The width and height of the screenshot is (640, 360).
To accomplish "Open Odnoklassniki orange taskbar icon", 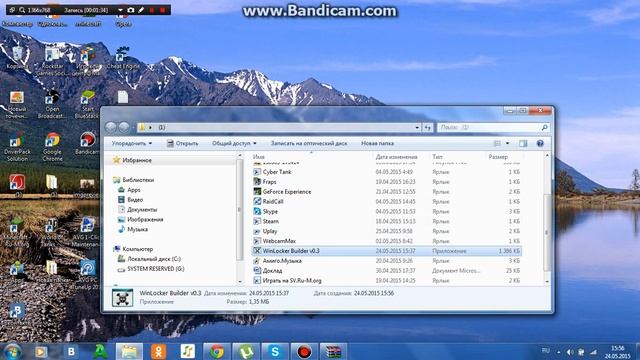I will click(x=158, y=351).
